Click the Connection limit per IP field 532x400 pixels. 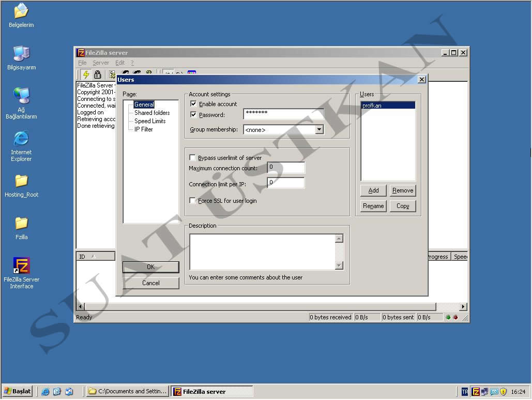tap(286, 183)
